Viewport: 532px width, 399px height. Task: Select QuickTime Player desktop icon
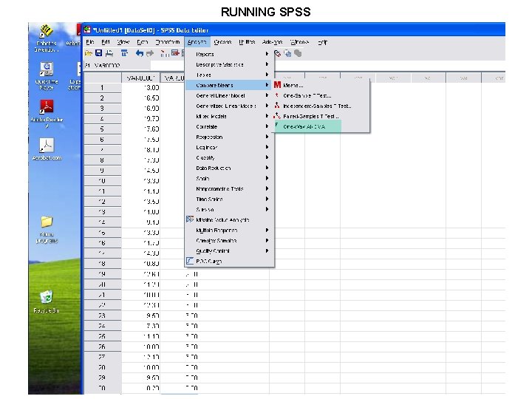point(47,76)
